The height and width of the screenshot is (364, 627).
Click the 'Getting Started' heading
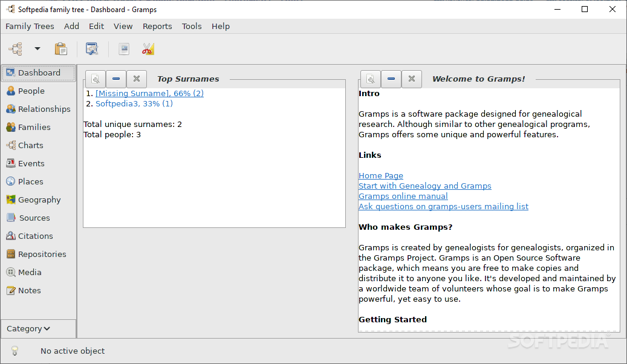coord(392,320)
